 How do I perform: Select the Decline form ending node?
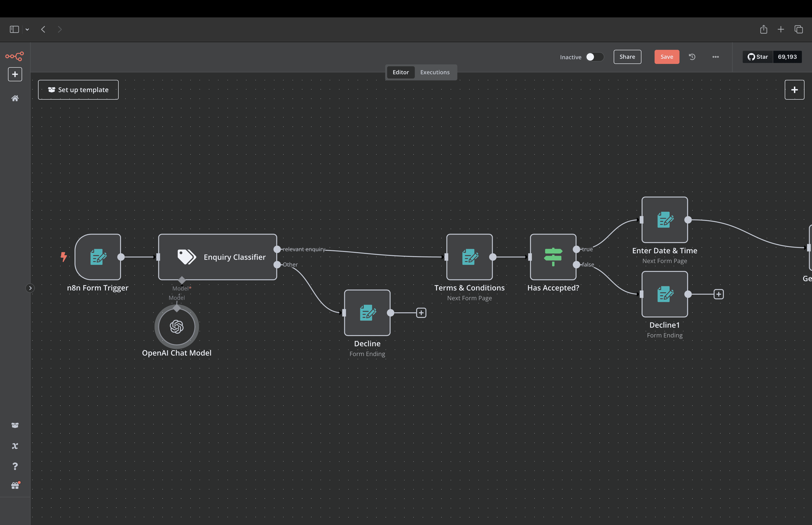coord(367,313)
